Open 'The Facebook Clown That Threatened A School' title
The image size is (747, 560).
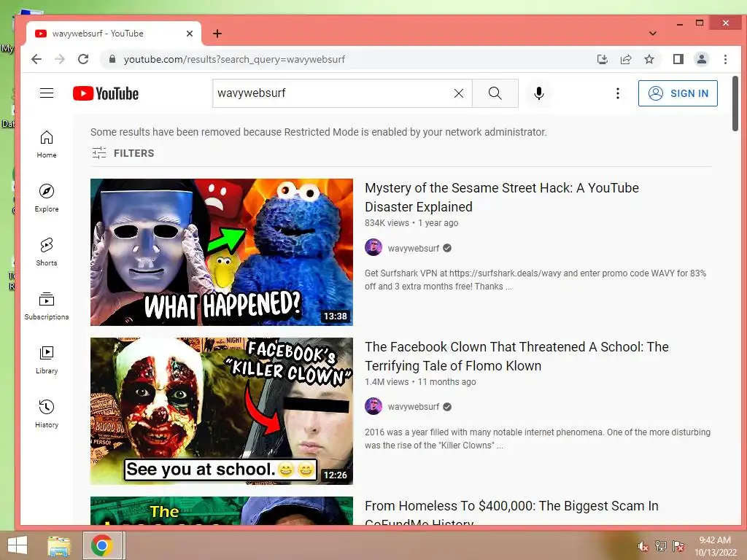tap(516, 356)
